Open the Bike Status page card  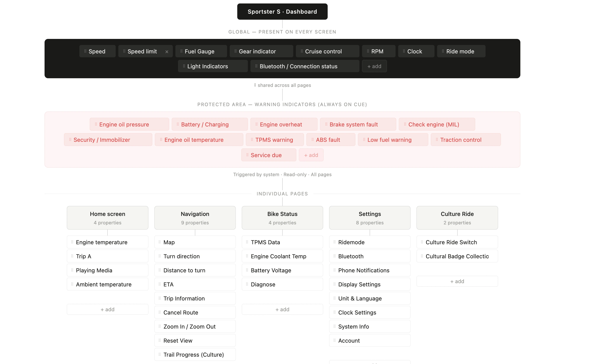(x=282, y=218)
